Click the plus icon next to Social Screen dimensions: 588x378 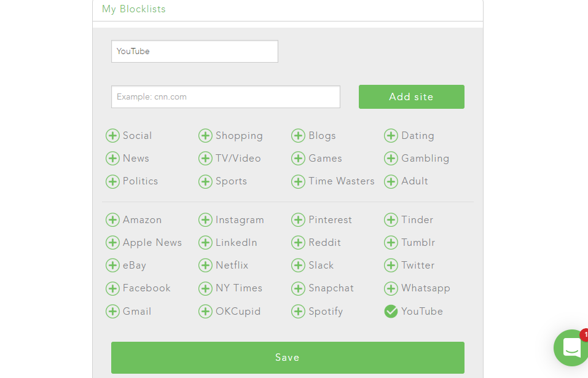pyautogui.click(x=112, y=136)
